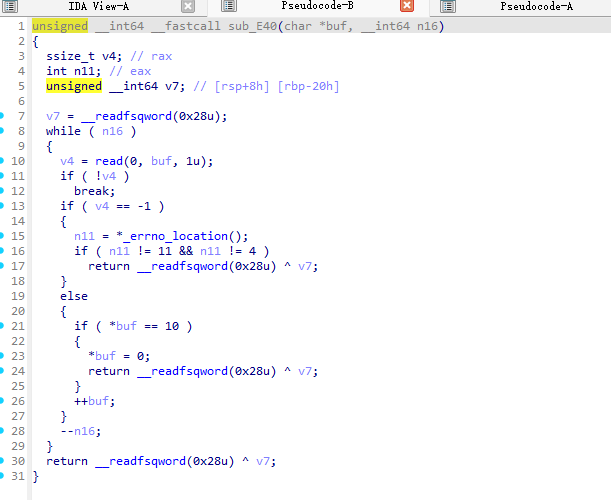Close the IDA View-A tab
The width and height of the screenshot is (611, 500).
tap(187, 7)
